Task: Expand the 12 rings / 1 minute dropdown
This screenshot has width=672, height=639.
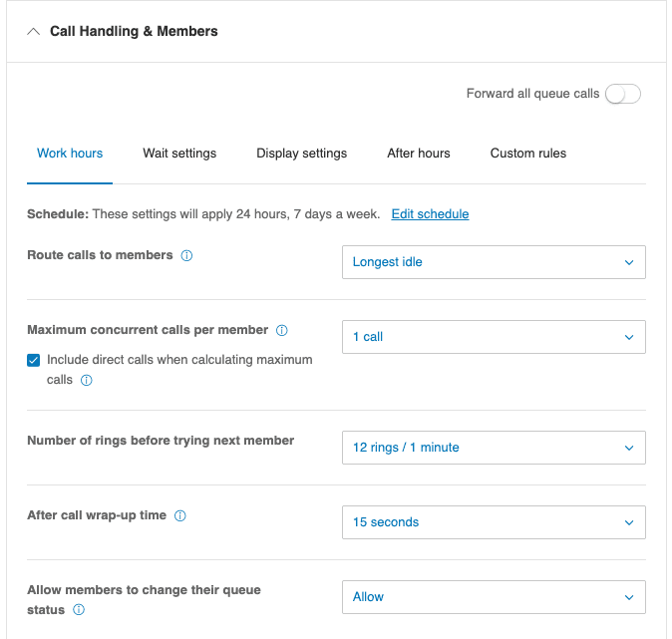Action: point(494,448)
